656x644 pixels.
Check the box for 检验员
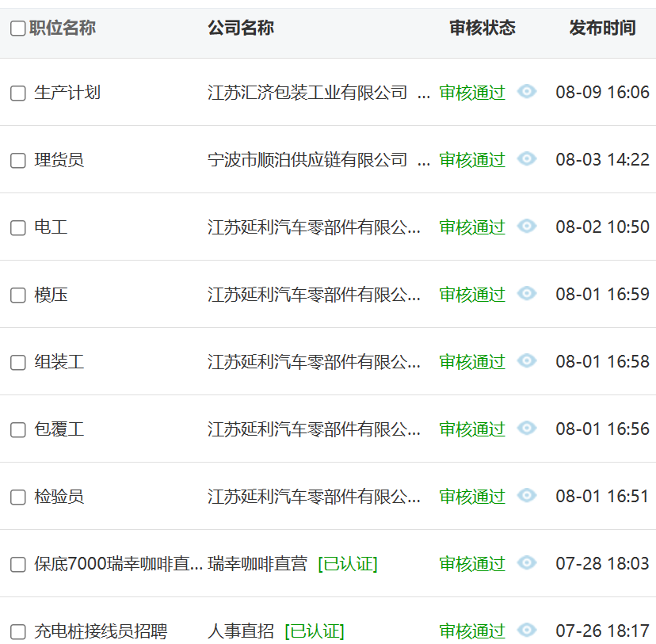tap(18, 497)
